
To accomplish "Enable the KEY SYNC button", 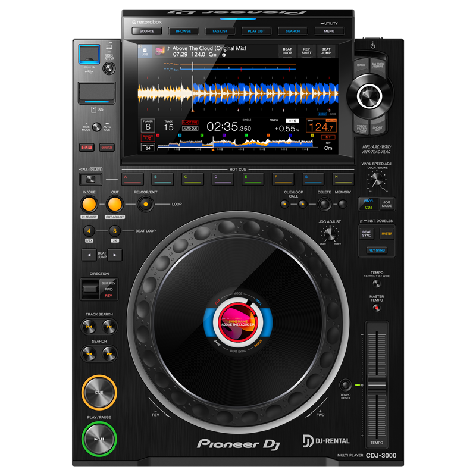I will click(377, 250).
